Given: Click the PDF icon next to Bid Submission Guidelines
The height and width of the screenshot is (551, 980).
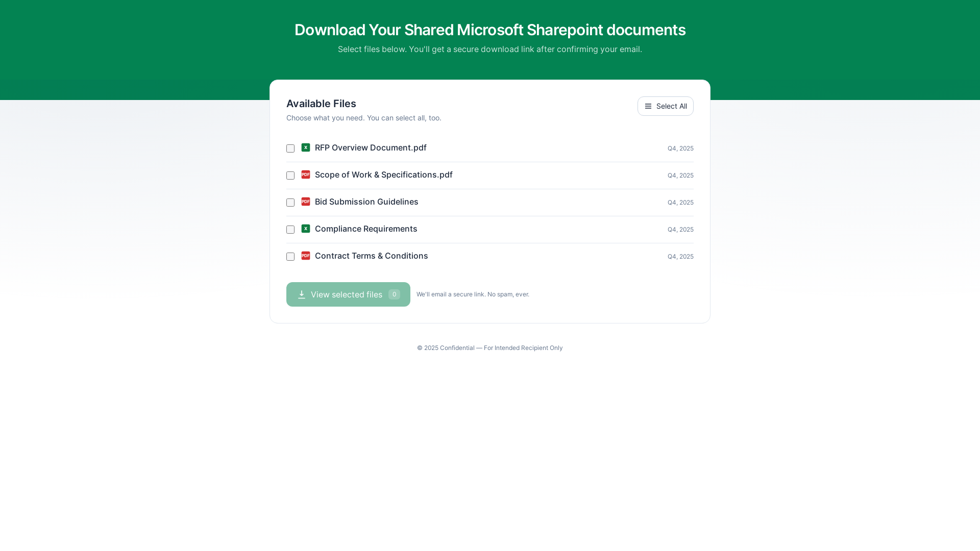Looking at the screenshot, I should pos(306,202).
